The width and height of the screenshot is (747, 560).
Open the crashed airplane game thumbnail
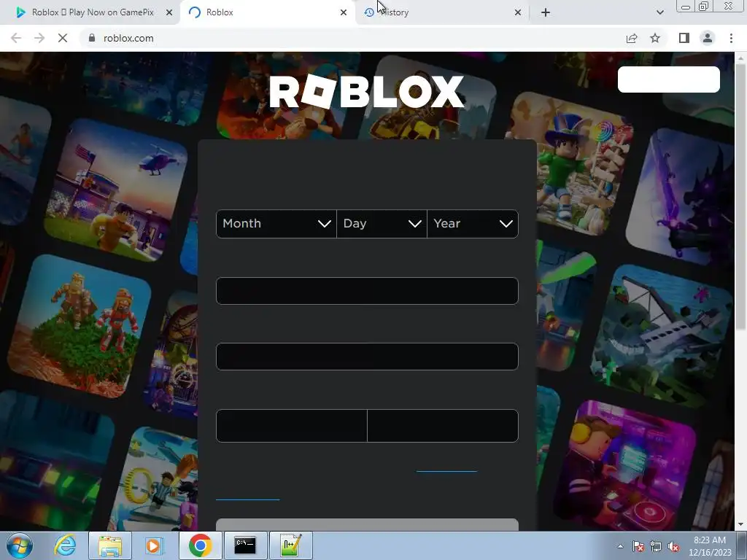[662, 336]
